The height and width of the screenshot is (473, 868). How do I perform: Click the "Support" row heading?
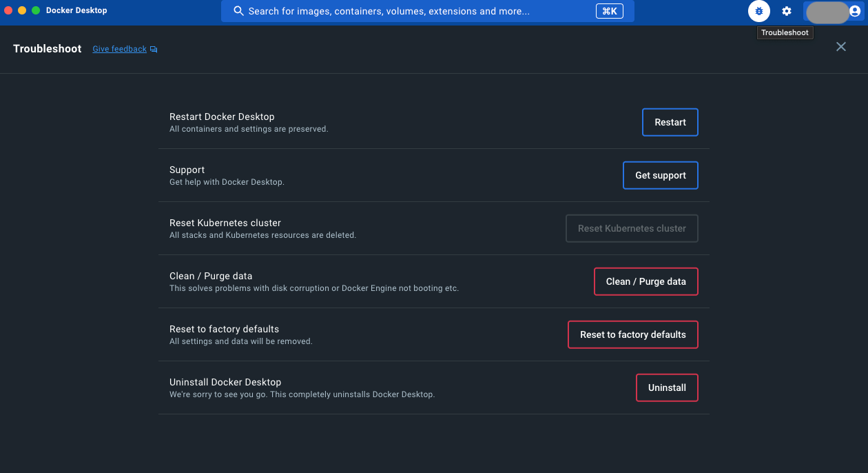[x=187, y=170]
